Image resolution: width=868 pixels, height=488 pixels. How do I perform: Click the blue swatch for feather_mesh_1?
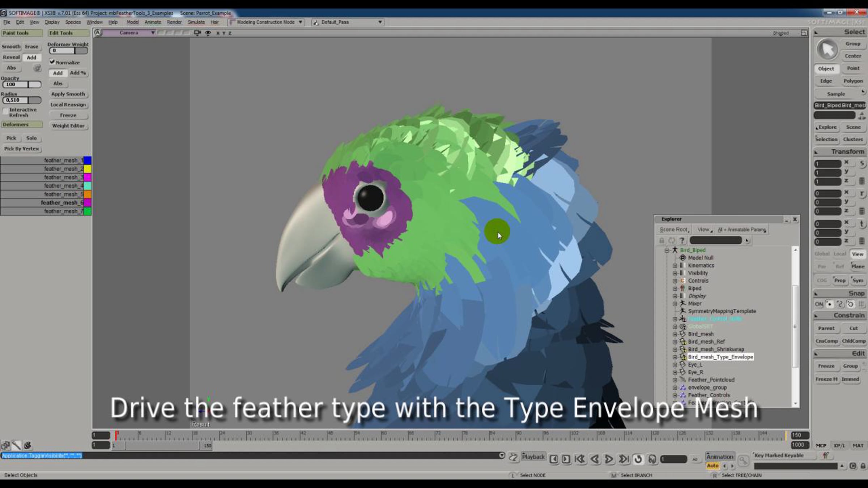tap(88, 160)
